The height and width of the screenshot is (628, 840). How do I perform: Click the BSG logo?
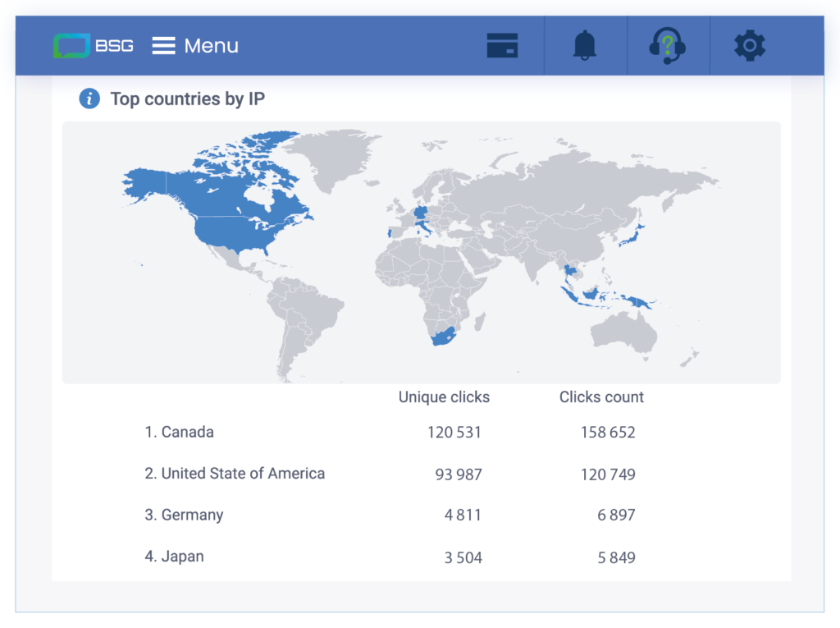point(93,45)
